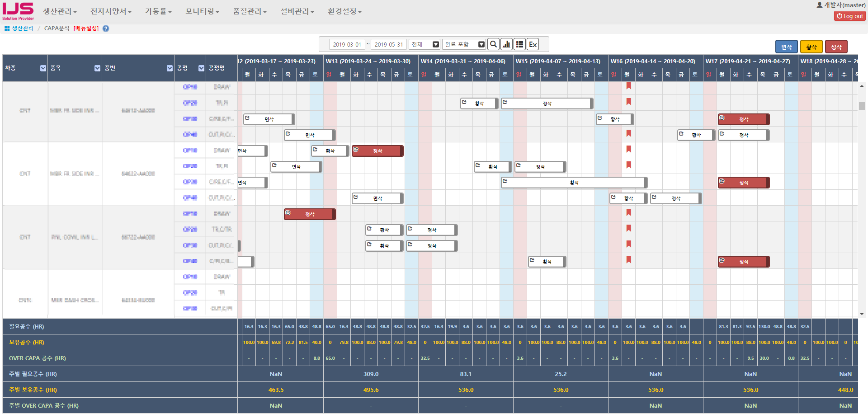The height and width of the screenshot is (414, 868).
Task: Click the refresh icon on W17 CRE.C/F 정삭 bar
Action: [x=722, y=118]
